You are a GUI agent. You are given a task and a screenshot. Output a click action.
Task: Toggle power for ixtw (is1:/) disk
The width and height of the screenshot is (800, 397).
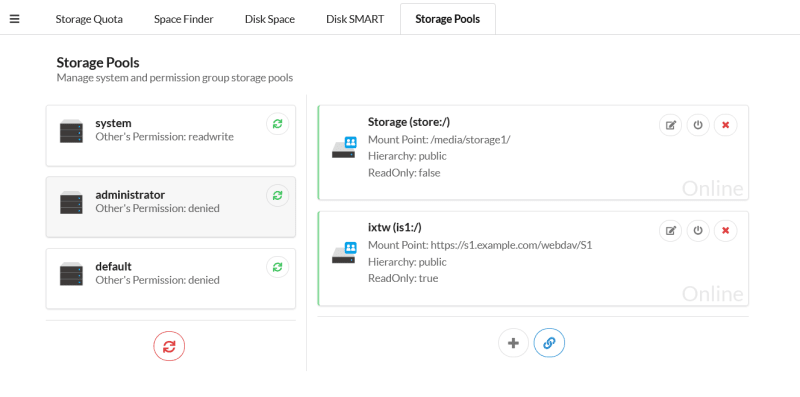pyautogui.click(x=698, y=231)
